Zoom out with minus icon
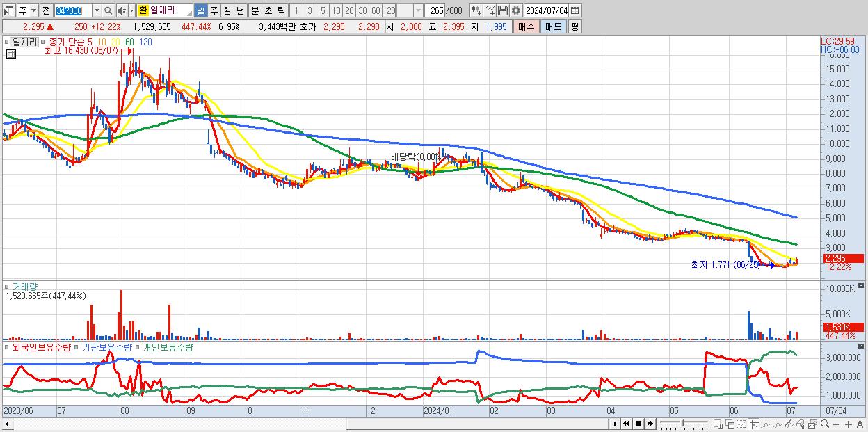Image resolution: width=868 pixels, height=432 pixels. (836, 424)
